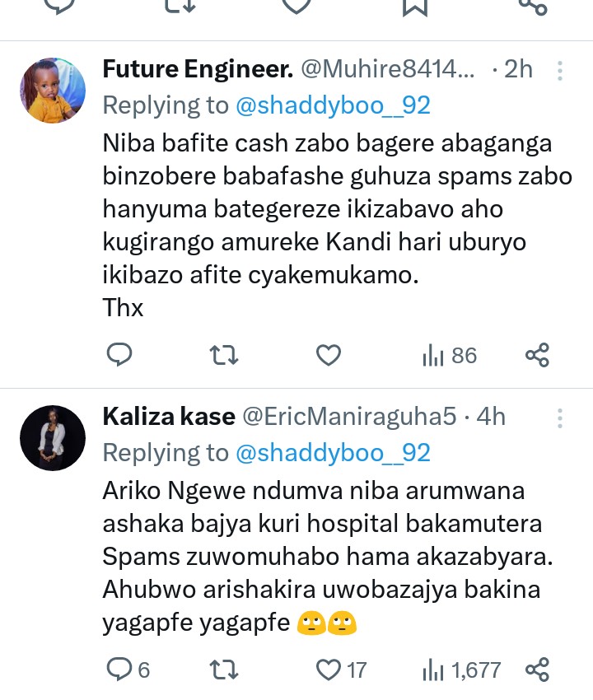
Task: Reply to Kaliza kase's tweet
Action: [120, 670]
